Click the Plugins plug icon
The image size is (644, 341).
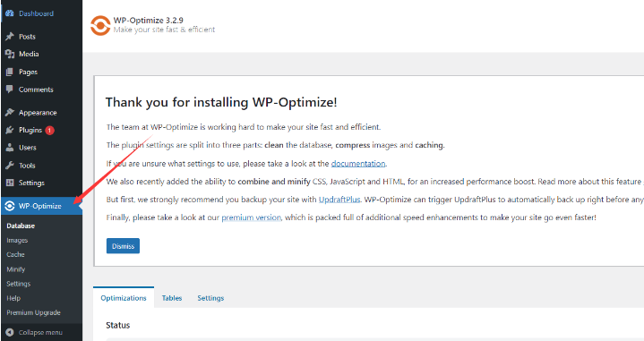pos(10,130)
